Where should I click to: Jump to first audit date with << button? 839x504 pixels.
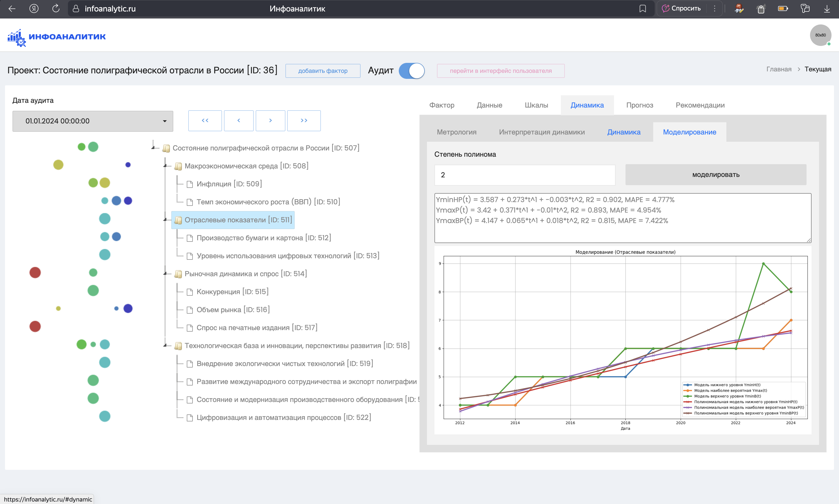coord(205,121)
